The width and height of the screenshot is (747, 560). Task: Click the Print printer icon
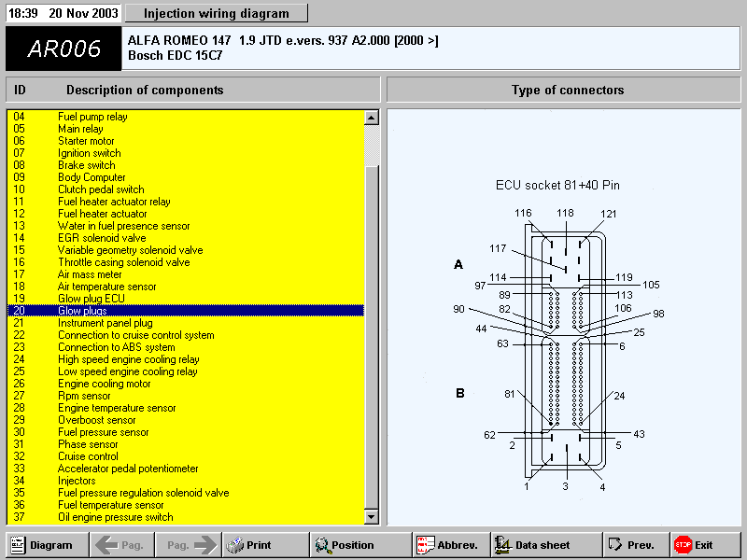click(234, 545)
